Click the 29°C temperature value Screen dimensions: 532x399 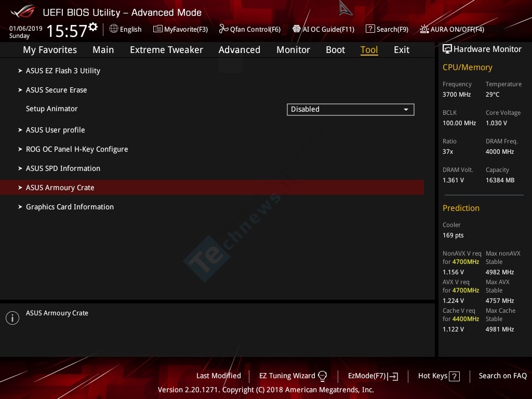[493, 95]
